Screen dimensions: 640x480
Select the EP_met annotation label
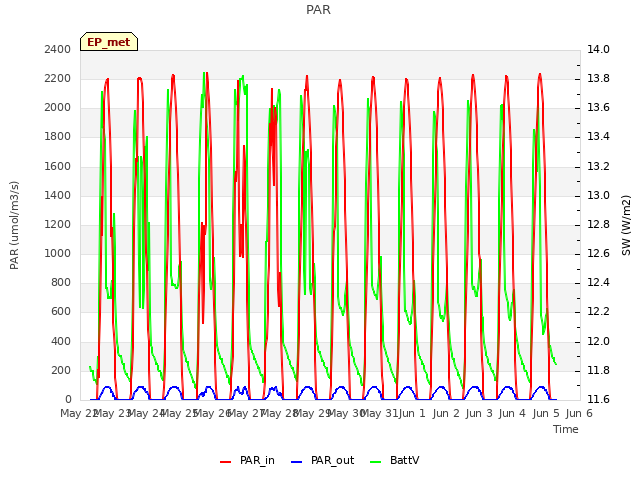pyautogui.click(x=109, y=42)
